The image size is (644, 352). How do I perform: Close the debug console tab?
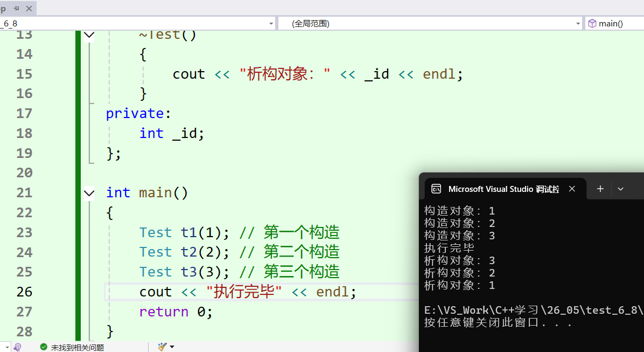click(572, 189)
